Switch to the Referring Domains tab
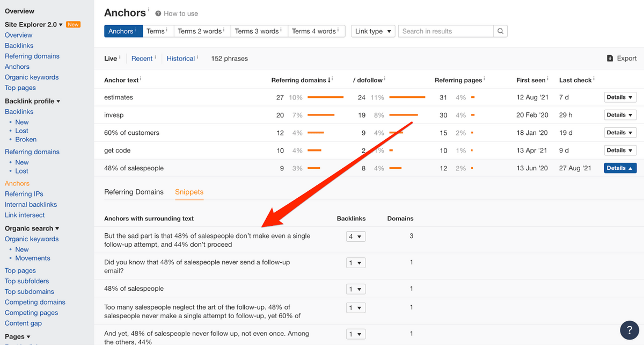The width and height of the screenshot is (644, 345). click(x=134, y=192)
